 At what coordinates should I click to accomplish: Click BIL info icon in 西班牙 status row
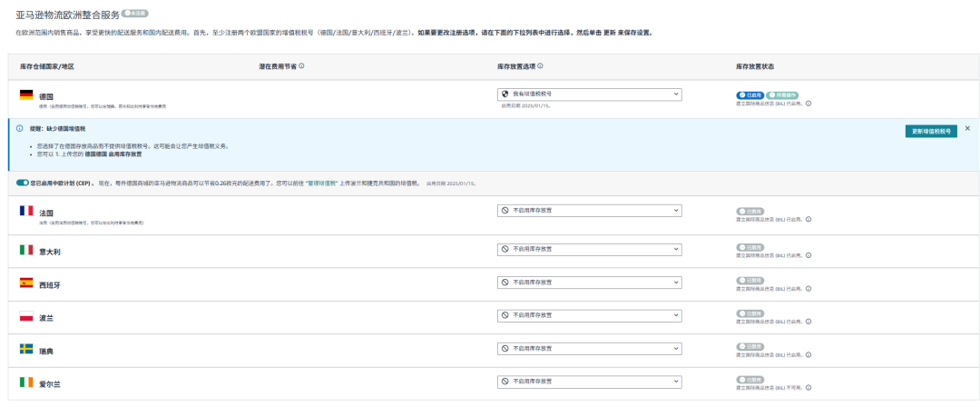coord(808,289)
